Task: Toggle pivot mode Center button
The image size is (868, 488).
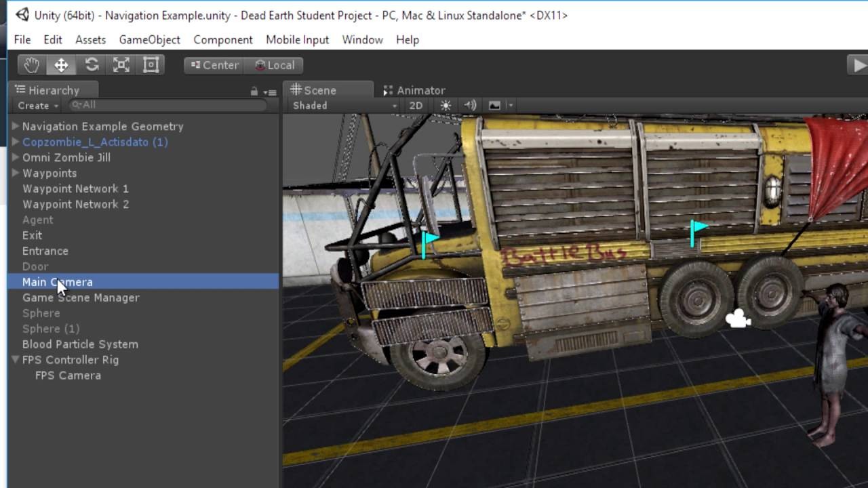Action: coord(214,65)
